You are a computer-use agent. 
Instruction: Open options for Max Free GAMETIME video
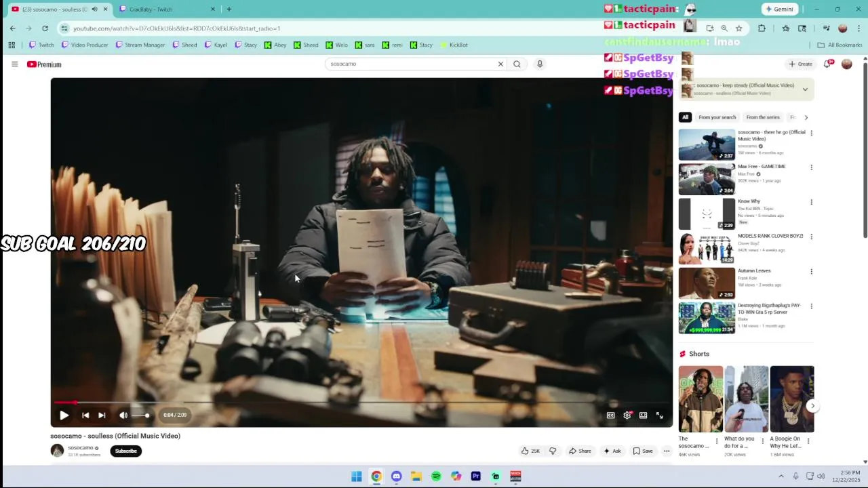(811, 167)
